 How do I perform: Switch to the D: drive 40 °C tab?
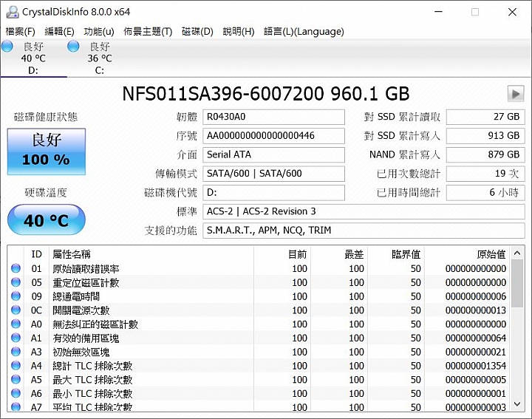point(33,58)
